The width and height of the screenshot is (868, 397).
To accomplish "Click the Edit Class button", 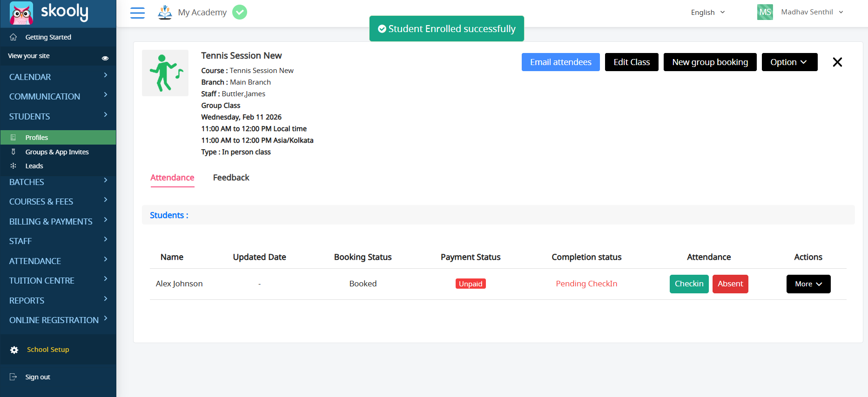I will pyautogui.click(x=631, y=62).
